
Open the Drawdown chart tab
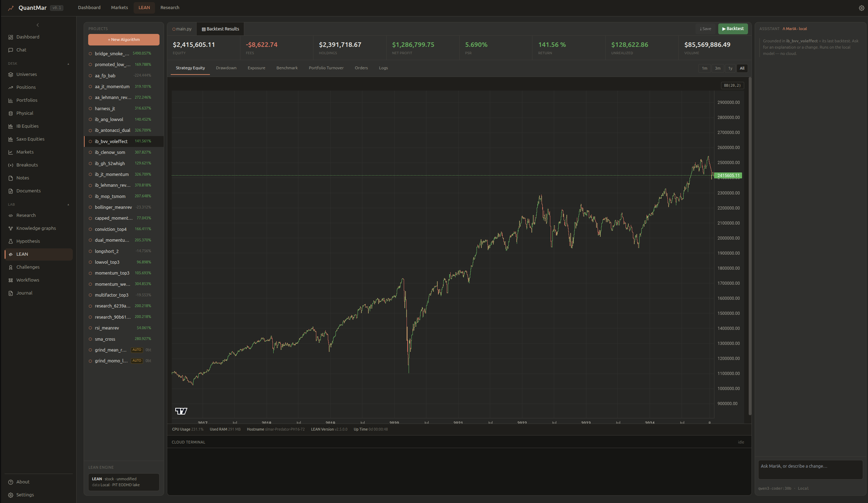tap(226, 68)
